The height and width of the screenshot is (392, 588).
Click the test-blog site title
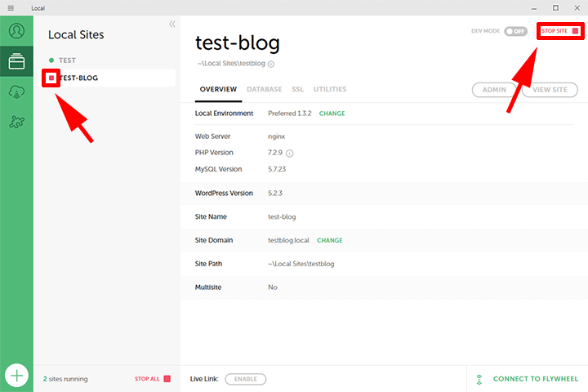pos(238,42)
